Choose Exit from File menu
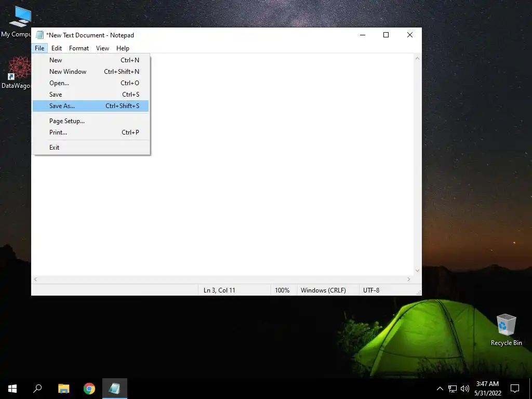Image resolution: width=532 pixels, height=399 pixels. point(90,148)
